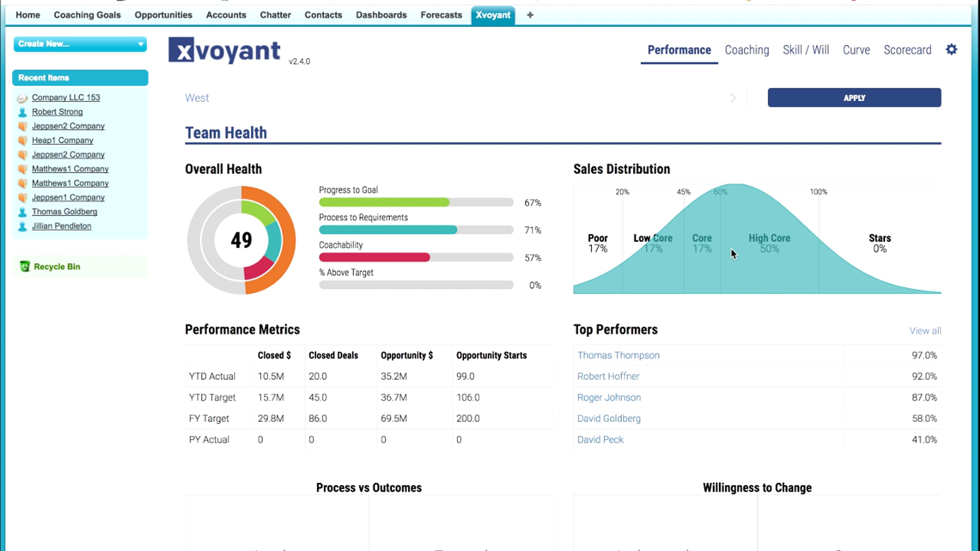
Task: Open Thomas Thompson performer link
Action: click(x=618, y=355)
